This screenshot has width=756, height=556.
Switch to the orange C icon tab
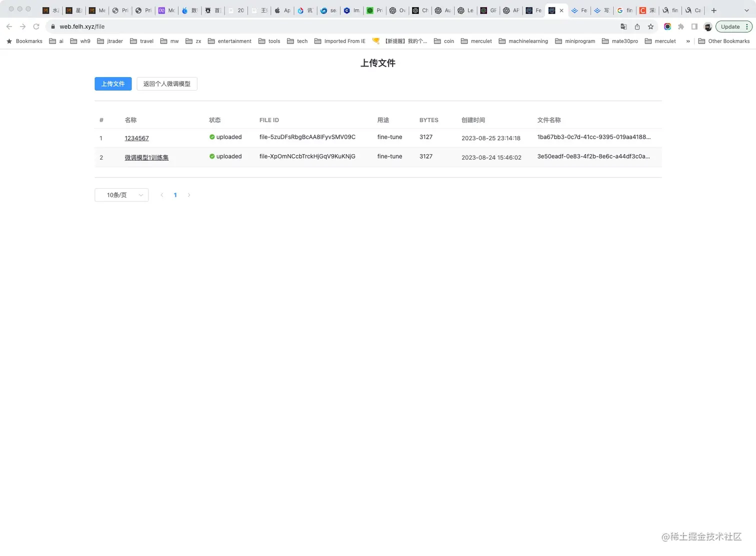coord(647,10)
